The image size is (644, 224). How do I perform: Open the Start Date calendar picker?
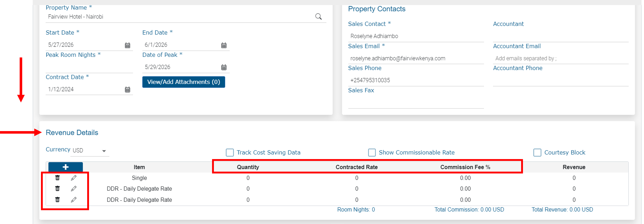(x=127, y=45)
